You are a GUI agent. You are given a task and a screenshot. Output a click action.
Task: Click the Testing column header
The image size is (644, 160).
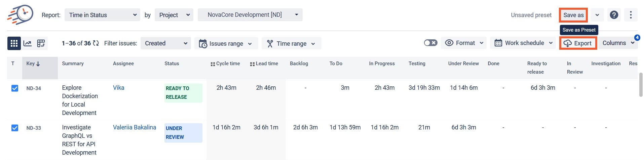(x=417, y=64)
